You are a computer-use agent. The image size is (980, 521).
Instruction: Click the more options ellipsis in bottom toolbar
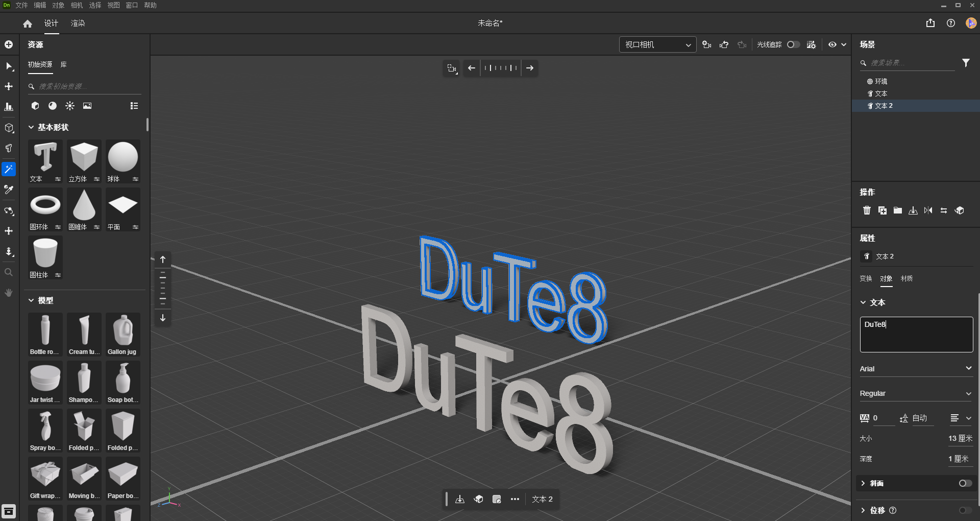pyautogui.click(x=515, y=499)
